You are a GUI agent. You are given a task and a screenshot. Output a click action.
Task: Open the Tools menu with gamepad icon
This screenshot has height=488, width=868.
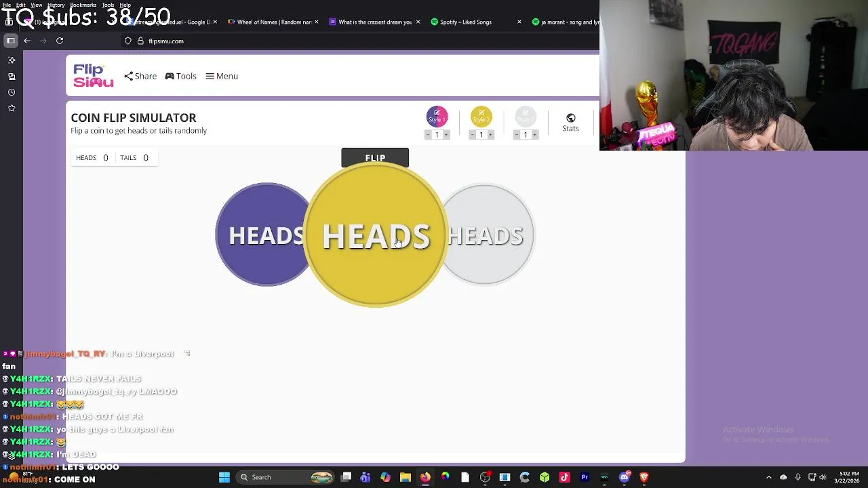181,76
